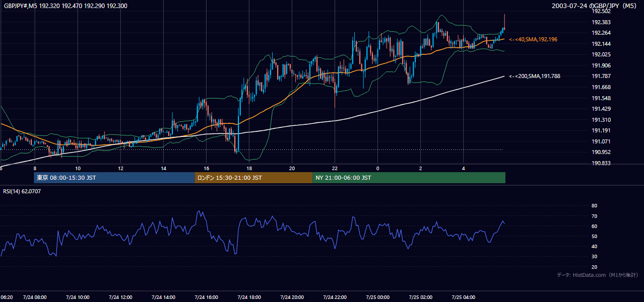This screenshot has height=302, width=644.
Task: Click the 7/25 00:00 date label
Action: 377,297
